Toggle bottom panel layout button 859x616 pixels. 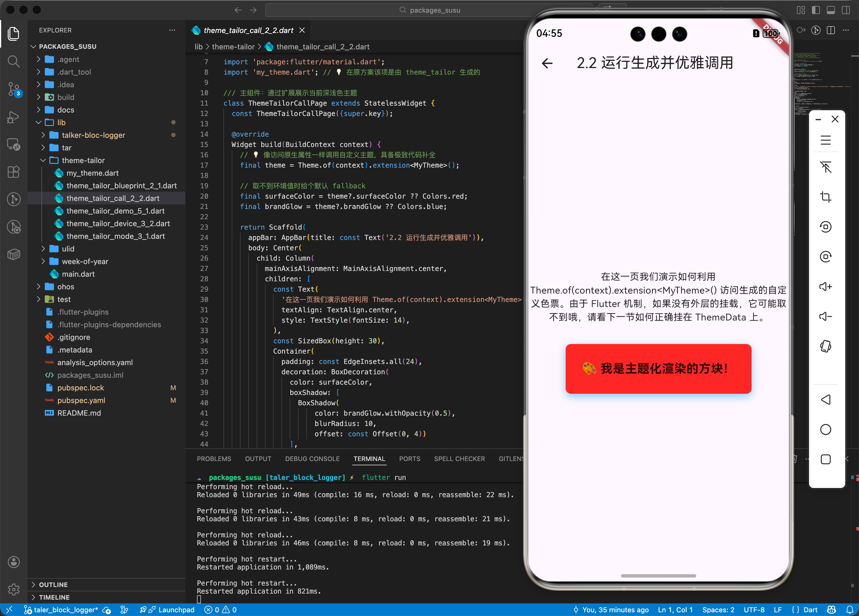pyautogui.click(x=831, y=10)
